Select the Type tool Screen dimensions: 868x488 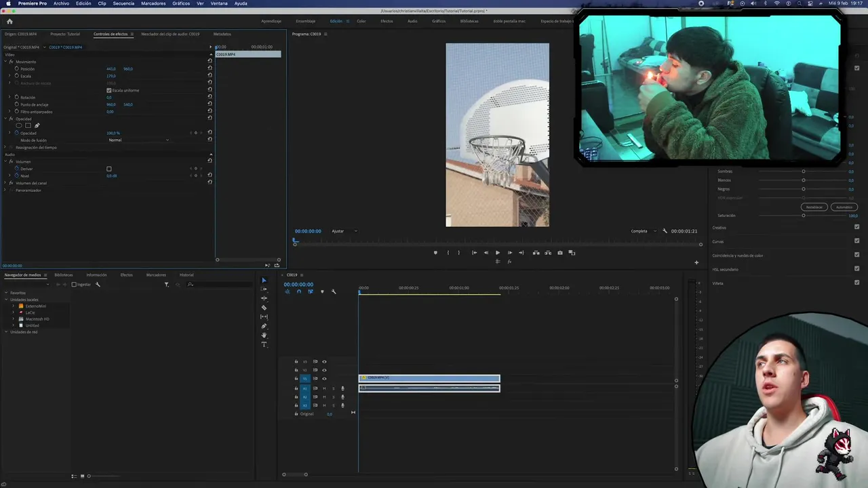(x=264, y=344)
